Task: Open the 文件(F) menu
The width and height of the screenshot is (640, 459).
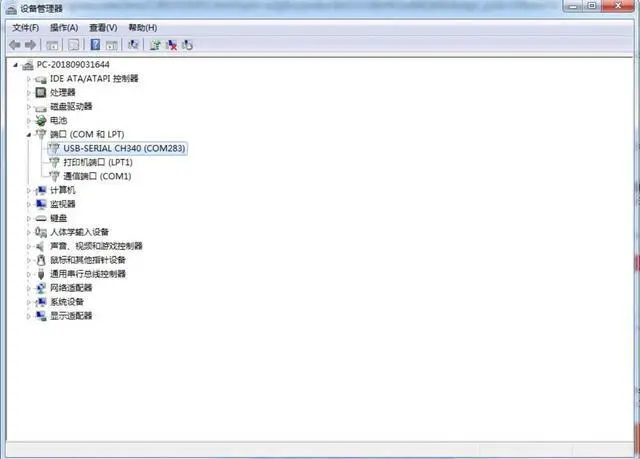Action: click(x=26, y=27)
